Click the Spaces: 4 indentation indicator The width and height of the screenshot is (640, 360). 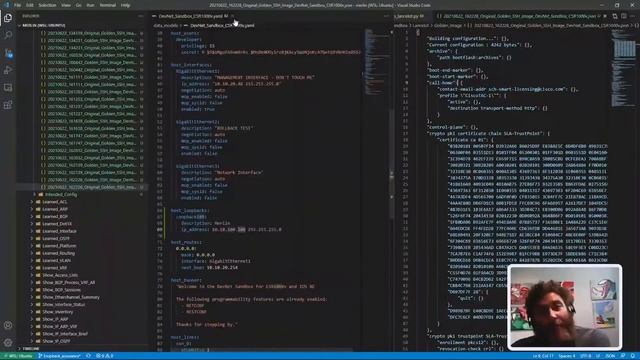[567, 356]
